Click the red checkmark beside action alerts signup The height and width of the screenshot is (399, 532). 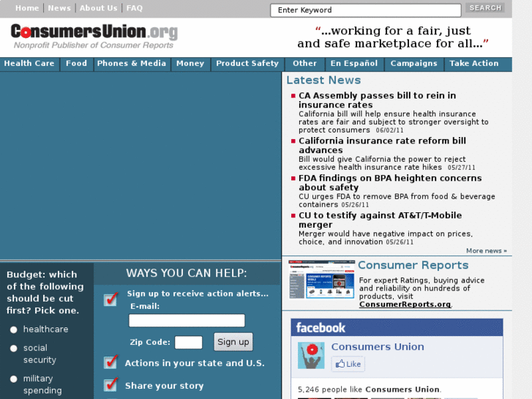(111, 299)
